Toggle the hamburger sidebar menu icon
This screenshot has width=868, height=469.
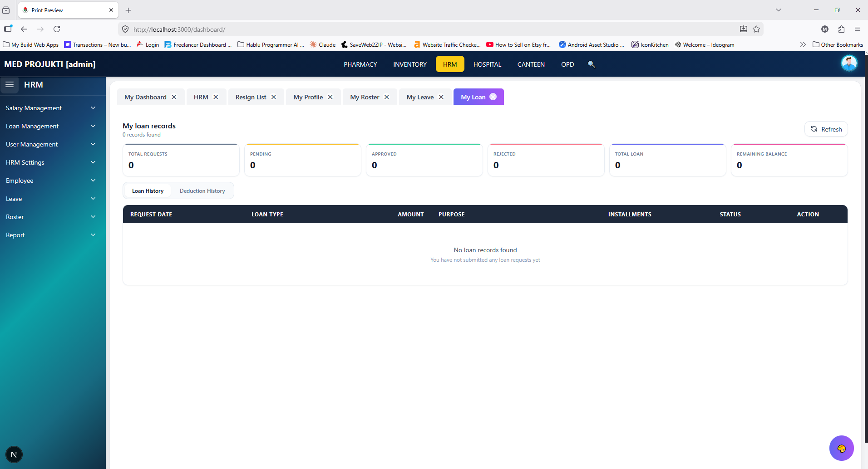10,84
